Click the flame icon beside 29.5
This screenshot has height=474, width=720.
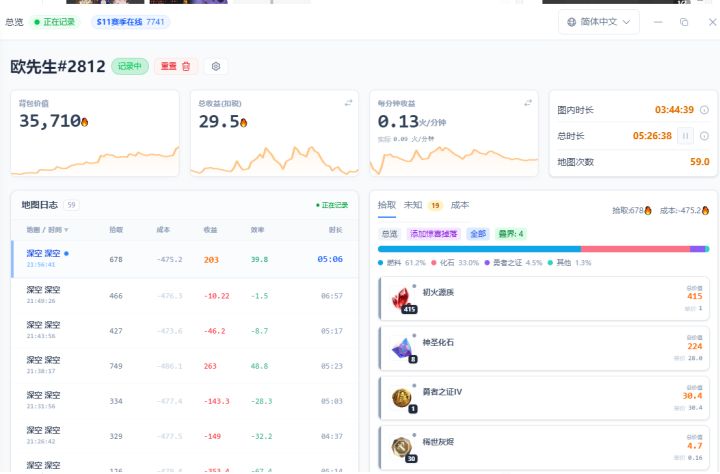click(243, 122)
